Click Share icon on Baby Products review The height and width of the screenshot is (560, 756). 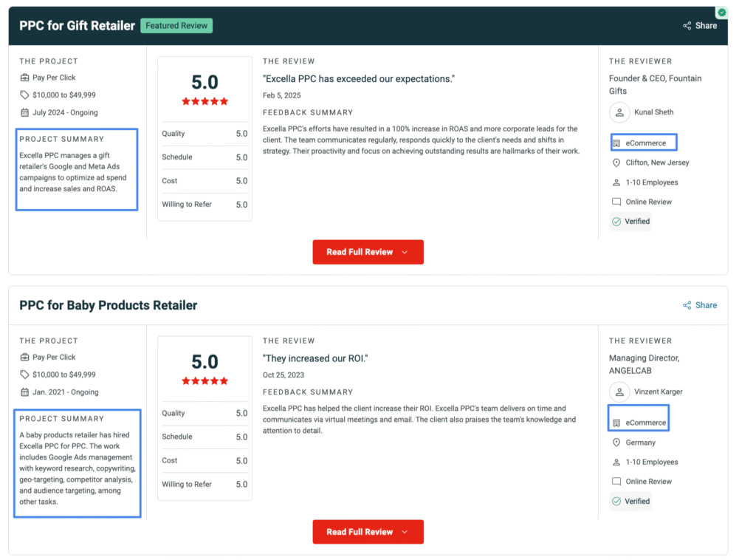(687, 305)
